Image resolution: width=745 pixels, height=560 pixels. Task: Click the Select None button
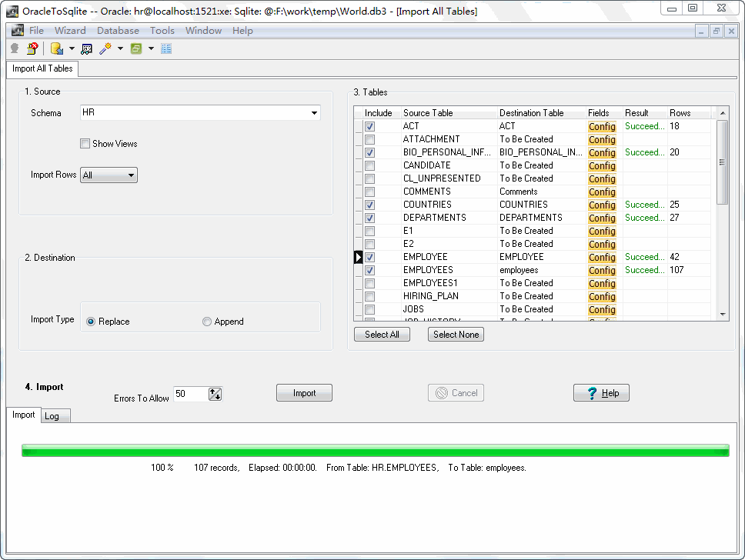tap(456, 335)
